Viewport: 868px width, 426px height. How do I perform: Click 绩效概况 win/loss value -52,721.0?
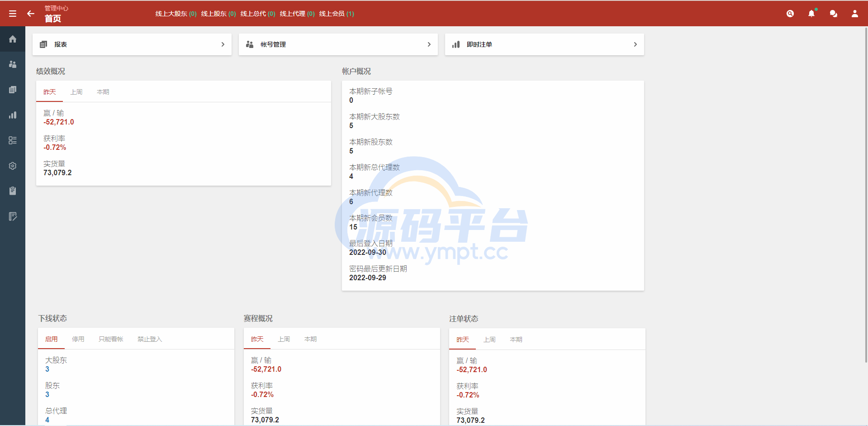(x=59, y=122)
